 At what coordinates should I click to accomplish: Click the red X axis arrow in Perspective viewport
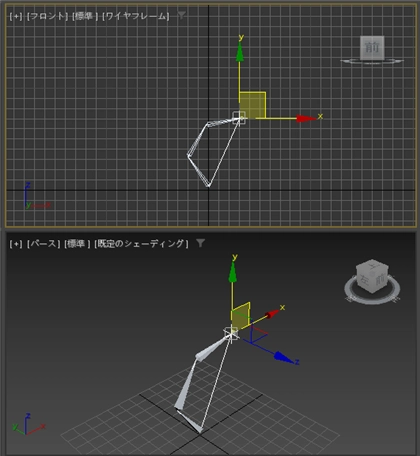(272, 314)
